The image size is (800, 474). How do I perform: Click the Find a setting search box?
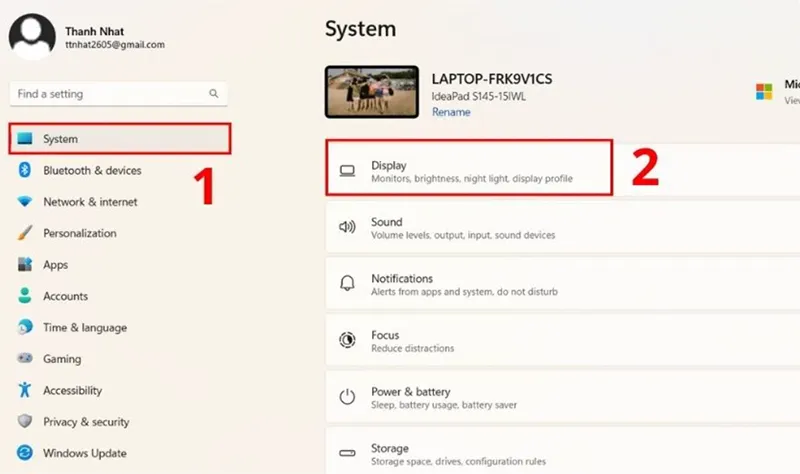118,93
